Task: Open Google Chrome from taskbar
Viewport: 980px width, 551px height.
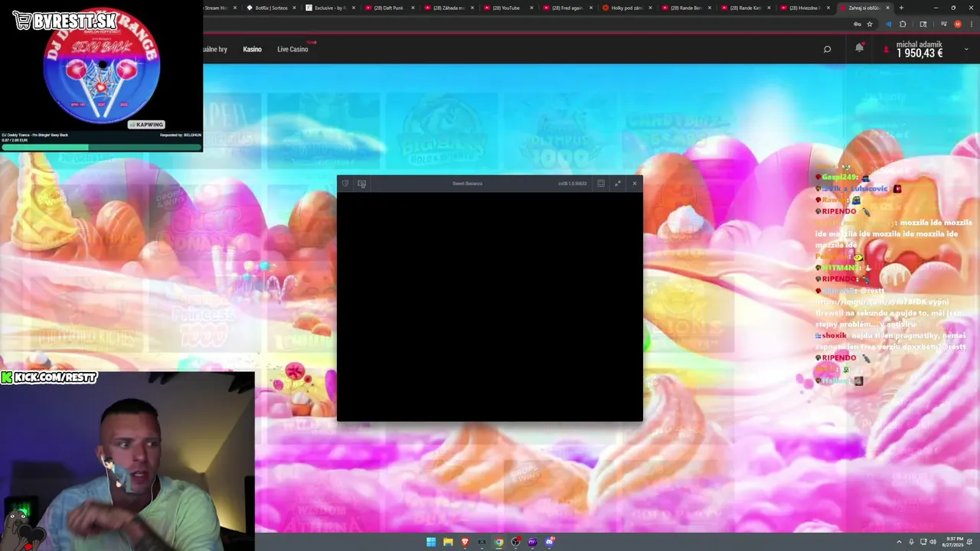Action: [x=498, y=542]
